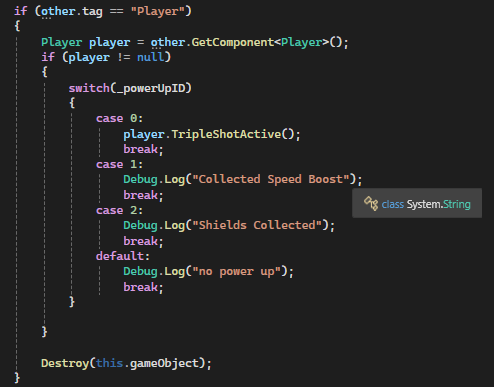This screenshot has width=494, height=387.
Task: Click the 'break;' statement under case 0
Action: click(143, 149)
